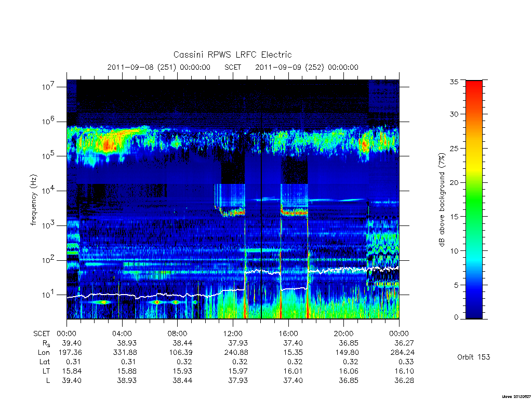
Task: Click the dB above background colorbar label
Action: coord(442,200)
